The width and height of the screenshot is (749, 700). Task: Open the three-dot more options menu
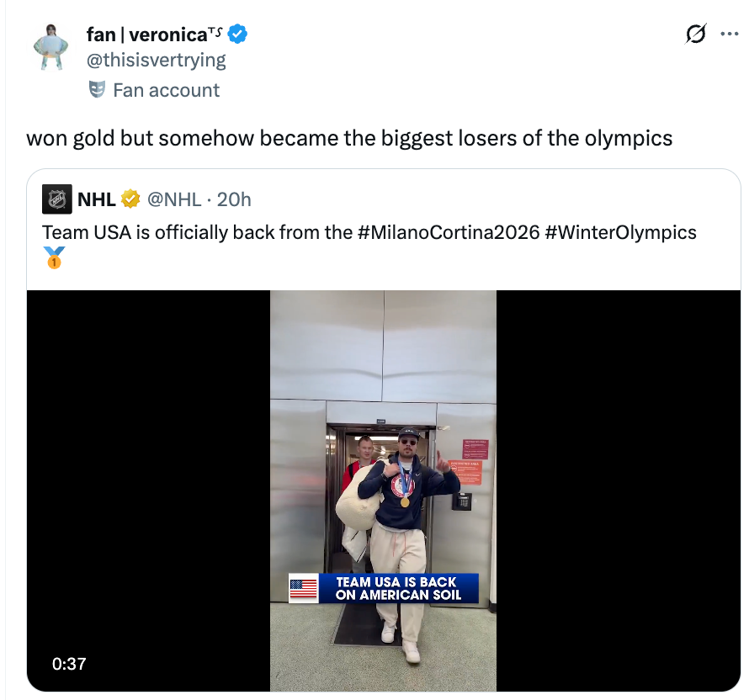(x=730, y=32)
